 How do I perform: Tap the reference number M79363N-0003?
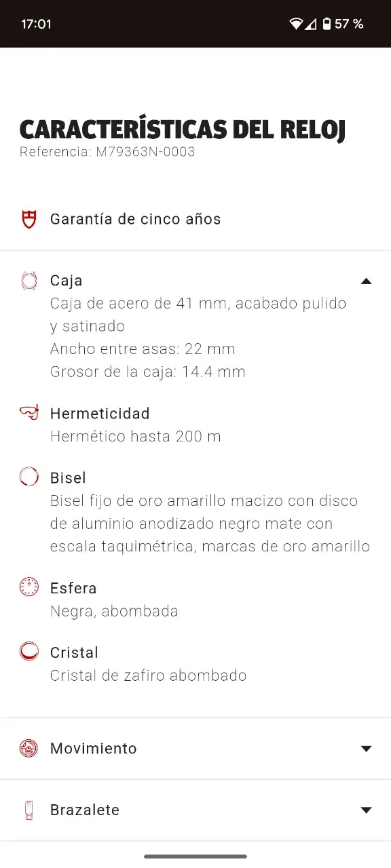tap(145, 152)
